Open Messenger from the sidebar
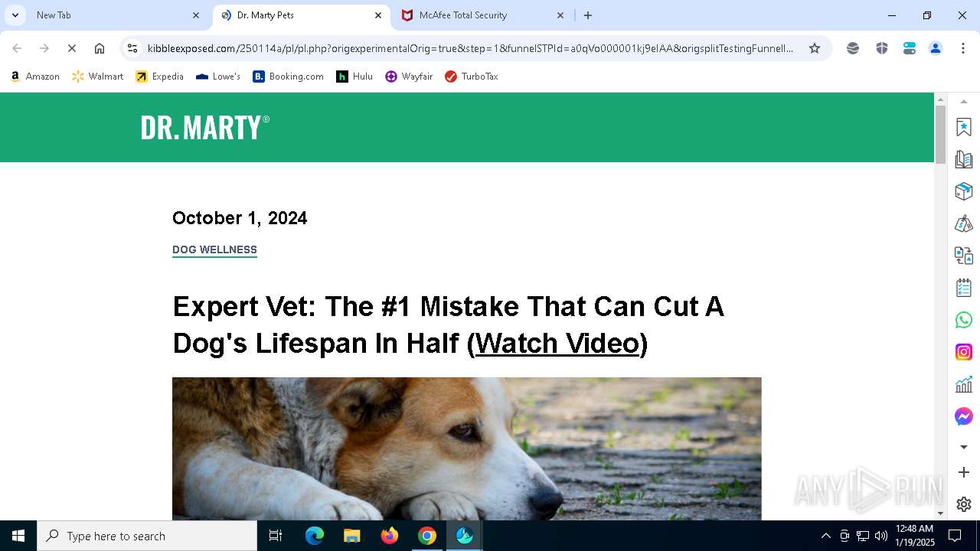 (x=964, y=416)
